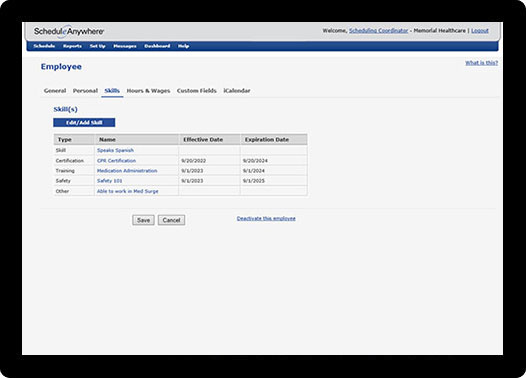Open the Custom Fields tab

pos(197,91)
